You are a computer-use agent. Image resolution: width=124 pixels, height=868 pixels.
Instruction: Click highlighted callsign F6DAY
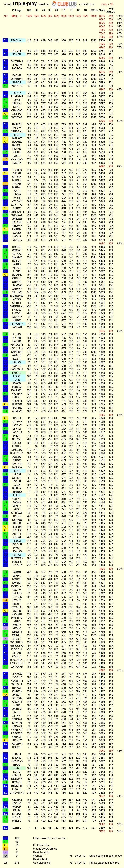coord(16,93)
